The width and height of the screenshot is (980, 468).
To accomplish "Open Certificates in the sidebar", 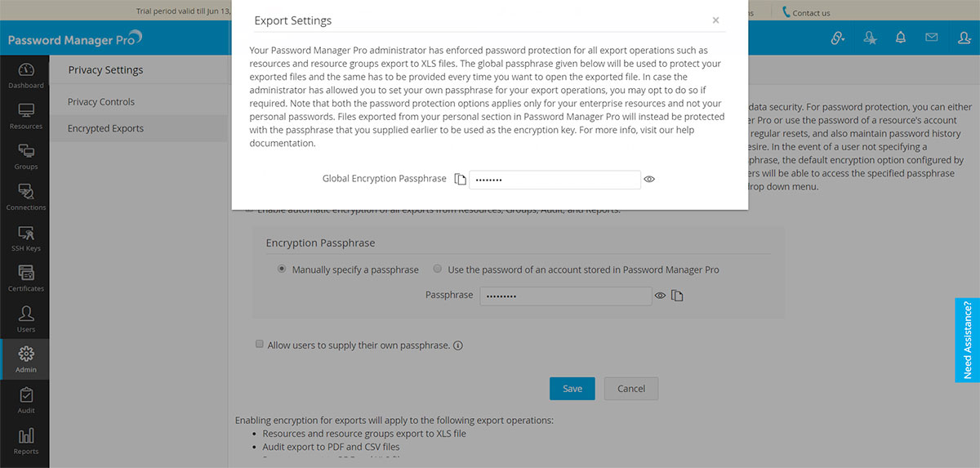I will 26,279.
